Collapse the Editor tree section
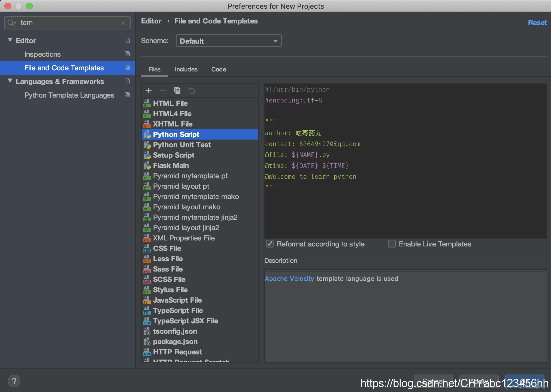551x392 pixels. (x=10, y=40)
